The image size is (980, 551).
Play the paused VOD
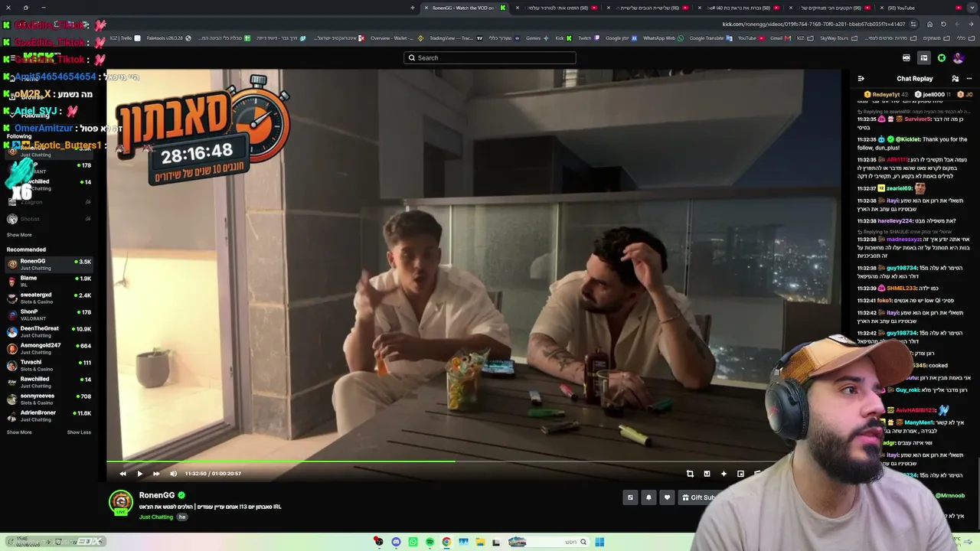click(139, 474)
